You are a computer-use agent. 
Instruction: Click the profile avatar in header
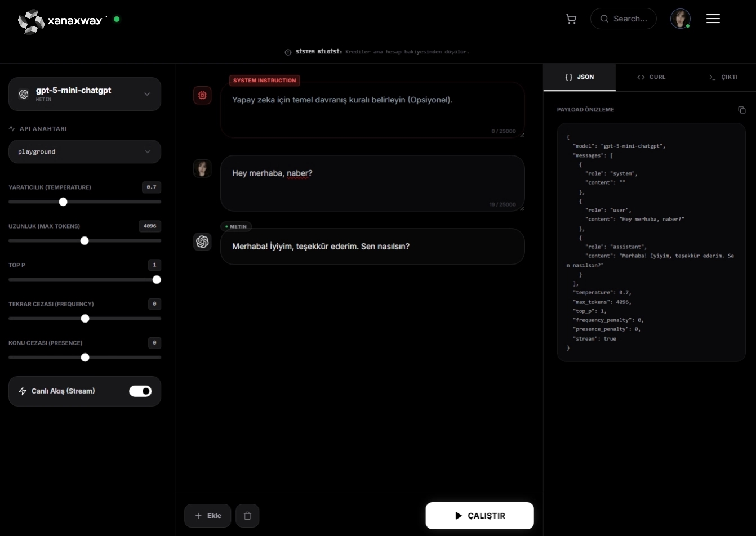point(680,19)
